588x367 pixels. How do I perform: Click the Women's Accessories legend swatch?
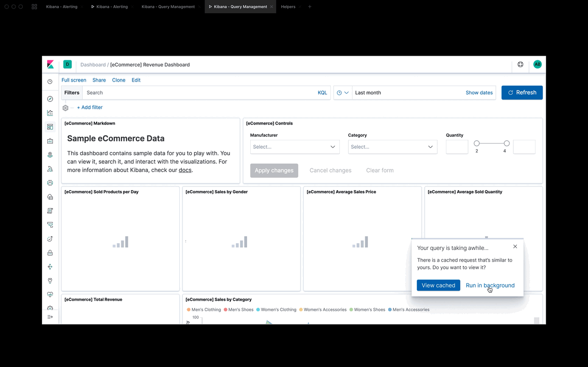301,310
